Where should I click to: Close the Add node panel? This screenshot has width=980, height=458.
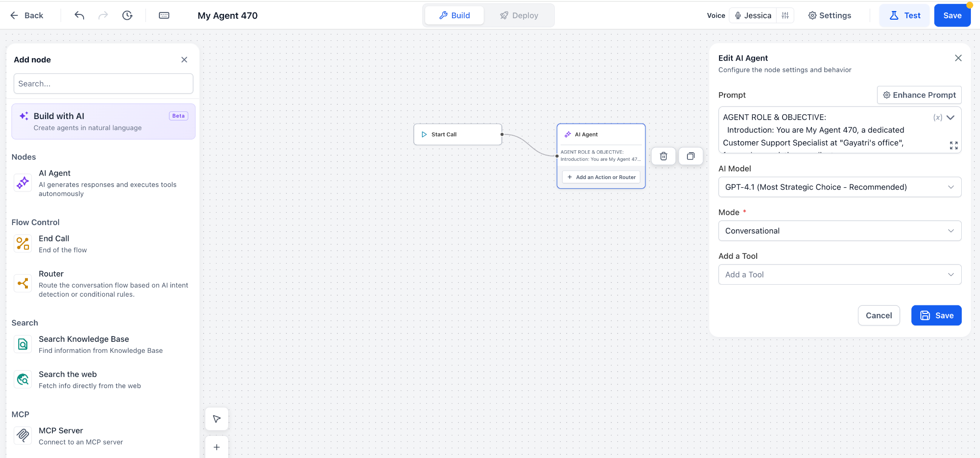tap(184, 60)
